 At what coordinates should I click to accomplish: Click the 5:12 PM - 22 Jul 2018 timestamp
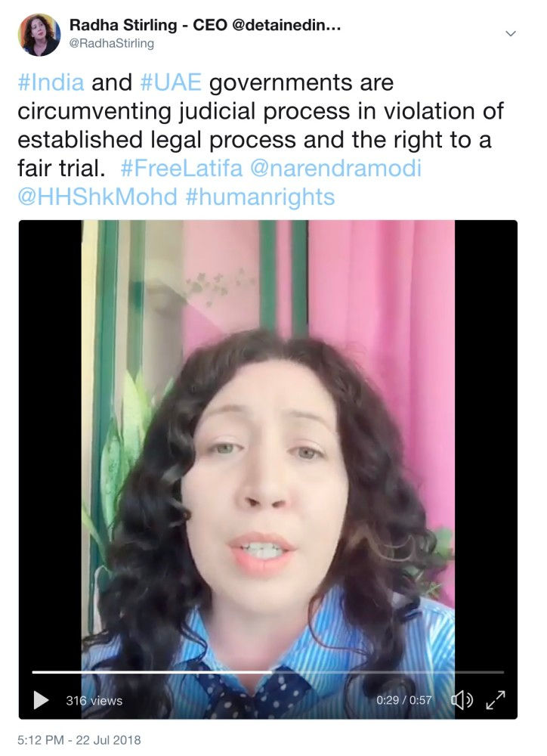[79, 740]
